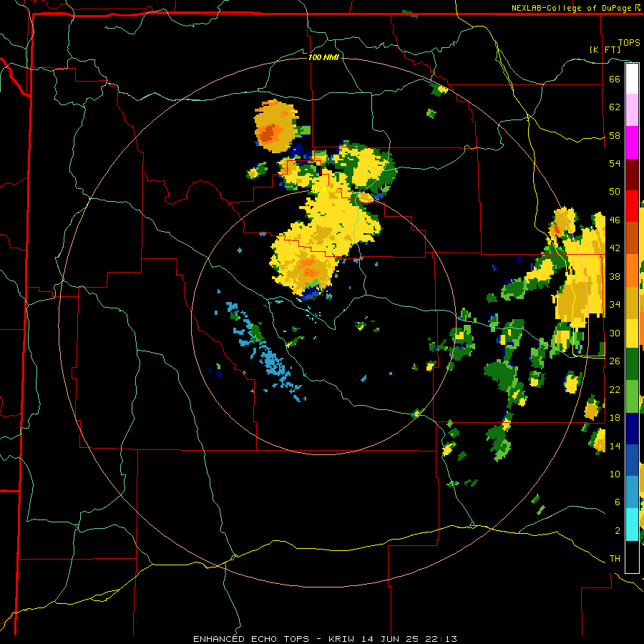Select the bright red legend swatch
The image size is (644, 644).
pyautogui.click(x=632, y=206)
